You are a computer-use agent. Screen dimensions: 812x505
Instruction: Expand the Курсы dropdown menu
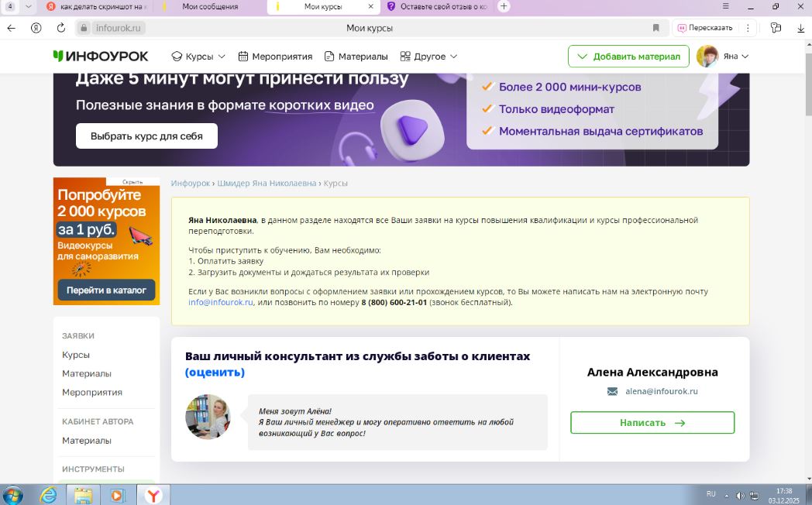(x=198, y=56)
